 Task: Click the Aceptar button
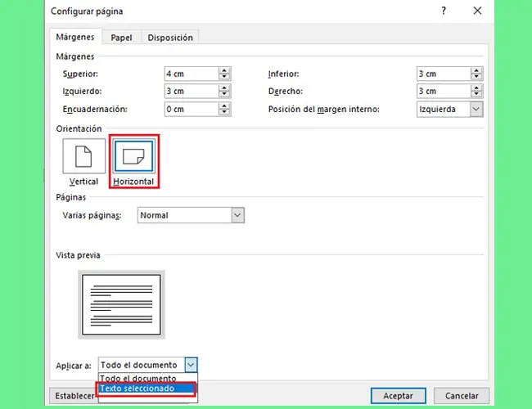click(x=399, y=396)
